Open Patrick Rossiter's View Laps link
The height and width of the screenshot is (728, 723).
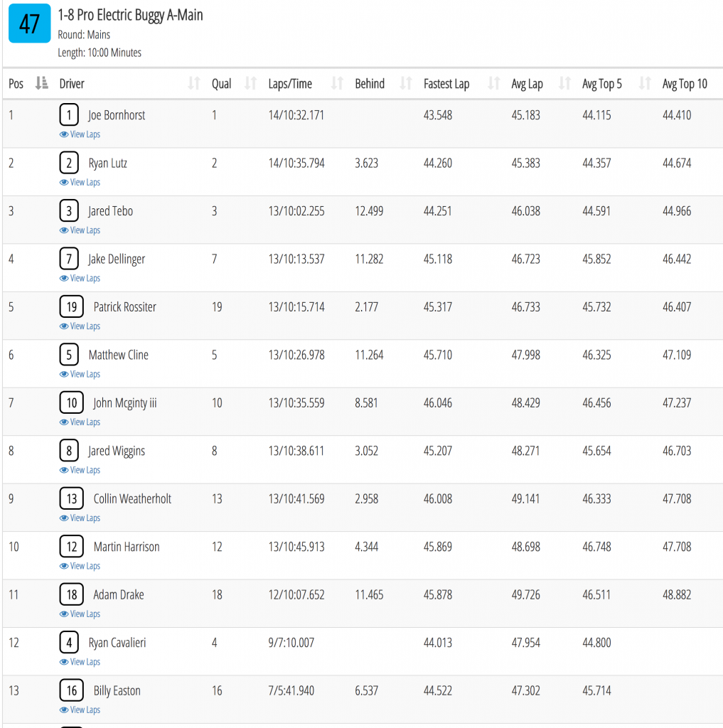[80, 326]
